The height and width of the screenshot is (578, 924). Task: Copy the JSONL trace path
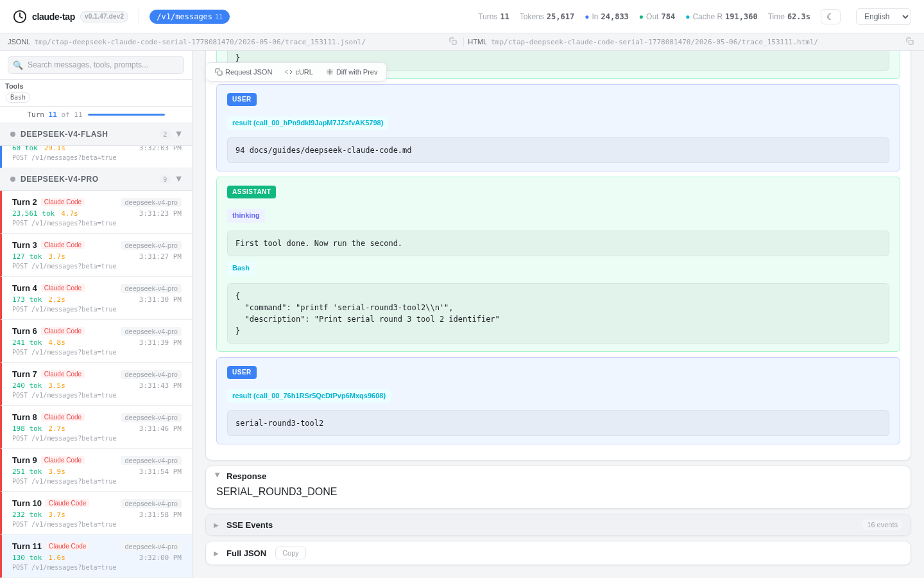point(453,41)
